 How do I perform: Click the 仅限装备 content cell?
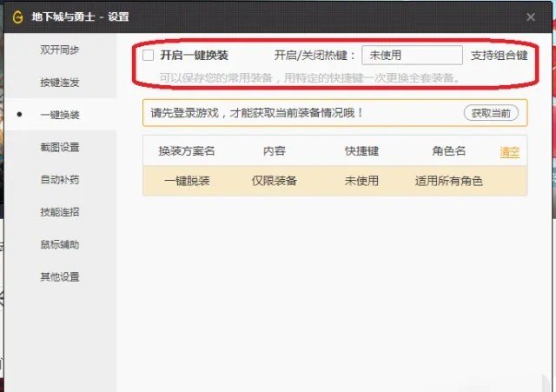[x=275, y=181]
